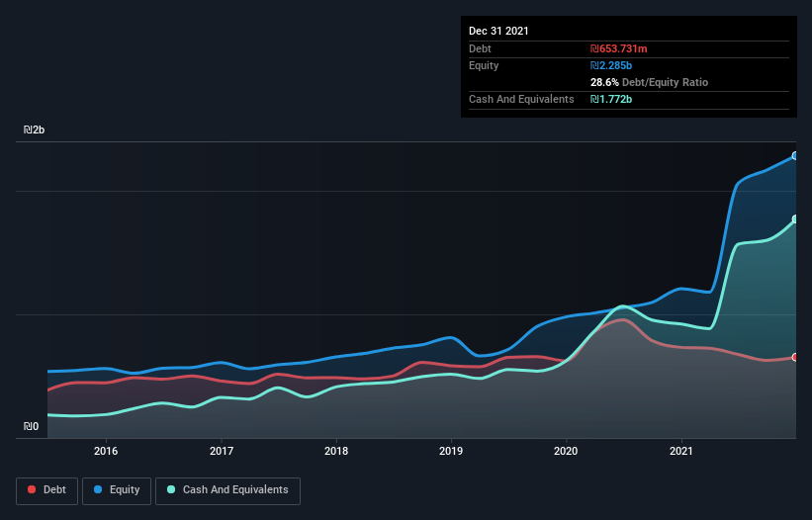
Task: Toggle the Equity legend button
Action: (x=117, y=490)
